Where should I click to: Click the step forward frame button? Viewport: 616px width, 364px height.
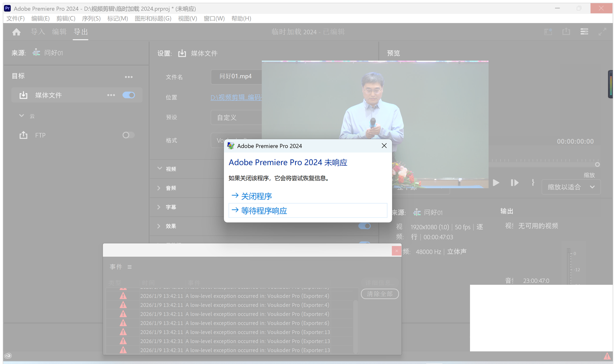coord(514,183)
